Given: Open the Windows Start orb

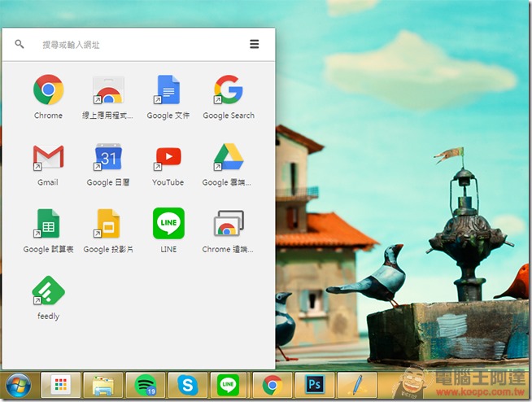Looking at the screenshot, I should (19, 386).
